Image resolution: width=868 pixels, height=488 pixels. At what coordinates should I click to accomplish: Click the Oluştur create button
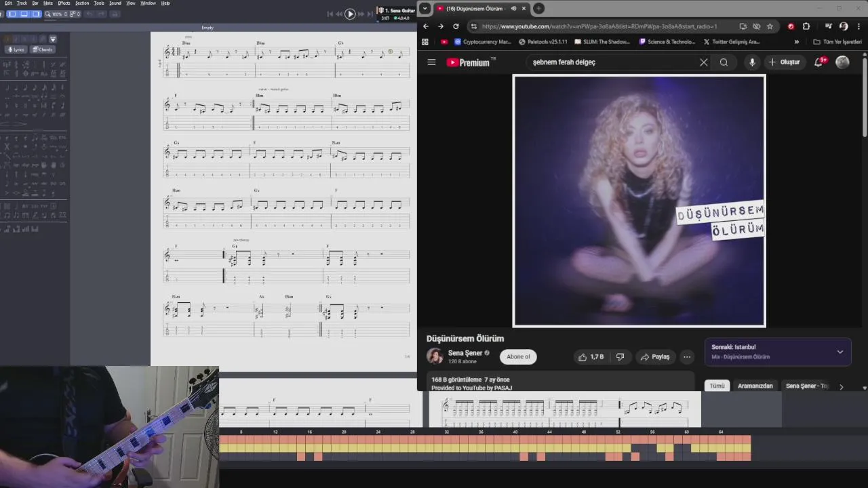point(784,62)
